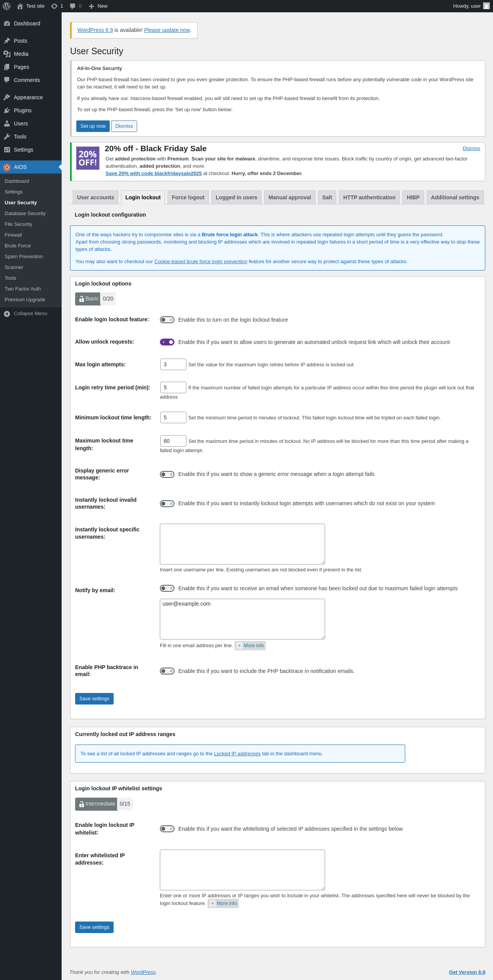Open the updates icon in admin bar
The width and height of the screenshot is (493, 980).
[x=54, y=6]
